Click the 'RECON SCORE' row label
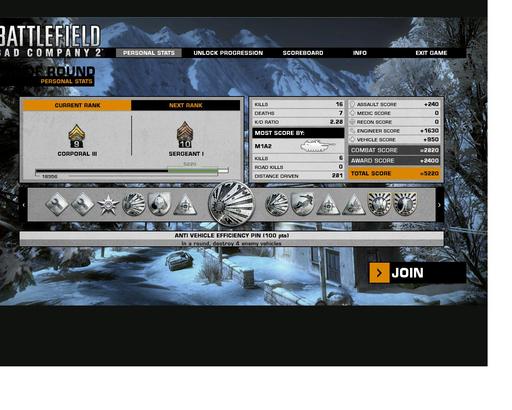Image resolution: width=512 pixels, height=410 pixels. (x=374, y=122)
